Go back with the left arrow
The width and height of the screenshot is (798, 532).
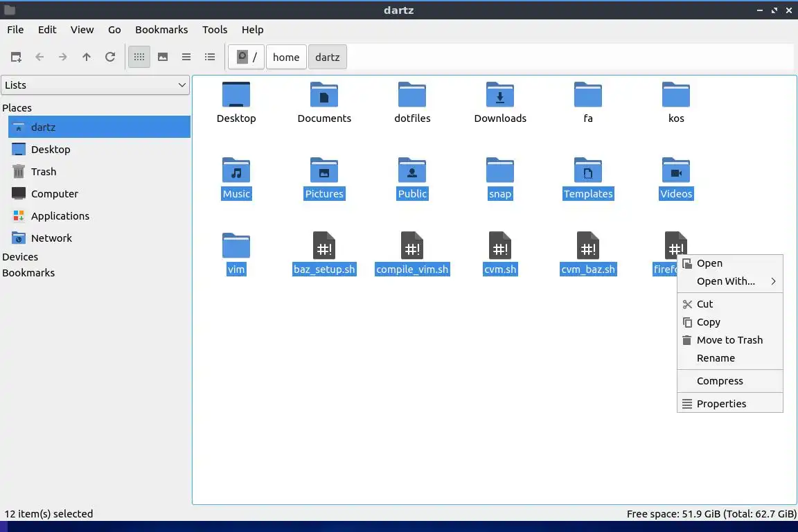[x=39, y=57]
